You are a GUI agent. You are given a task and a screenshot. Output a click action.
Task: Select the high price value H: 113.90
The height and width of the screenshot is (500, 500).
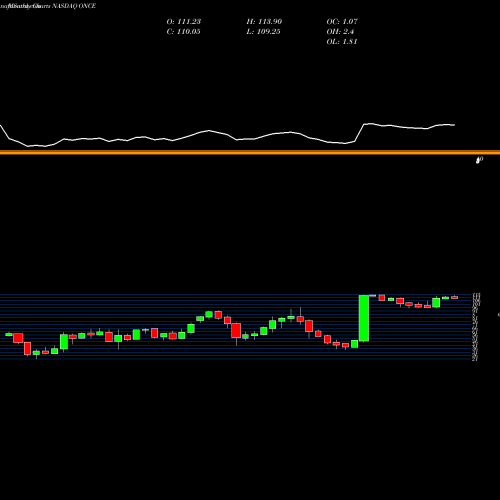264,22
